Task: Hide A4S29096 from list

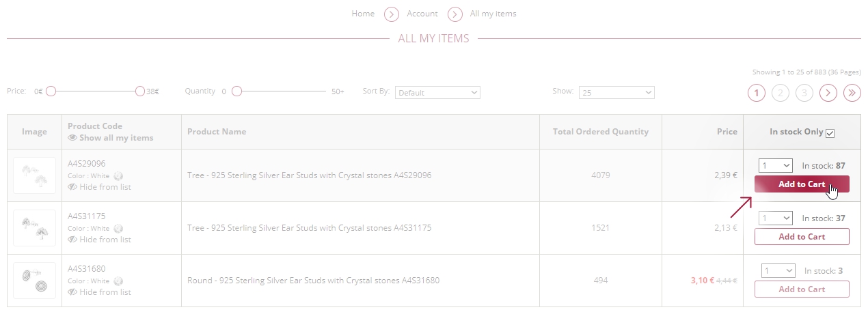Action: [x=100, y=187]
